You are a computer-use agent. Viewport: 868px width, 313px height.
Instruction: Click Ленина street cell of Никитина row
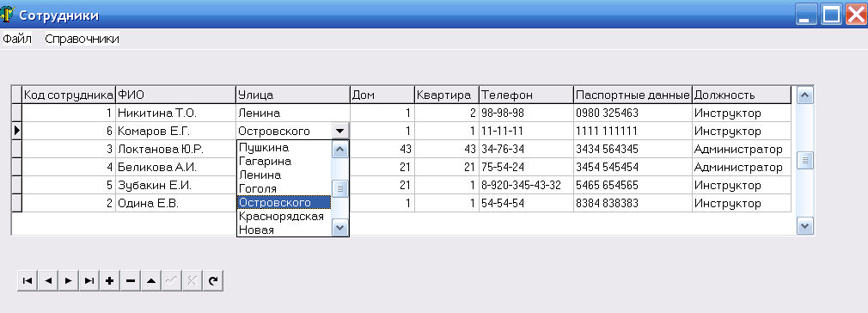click(x=293, y=113)
